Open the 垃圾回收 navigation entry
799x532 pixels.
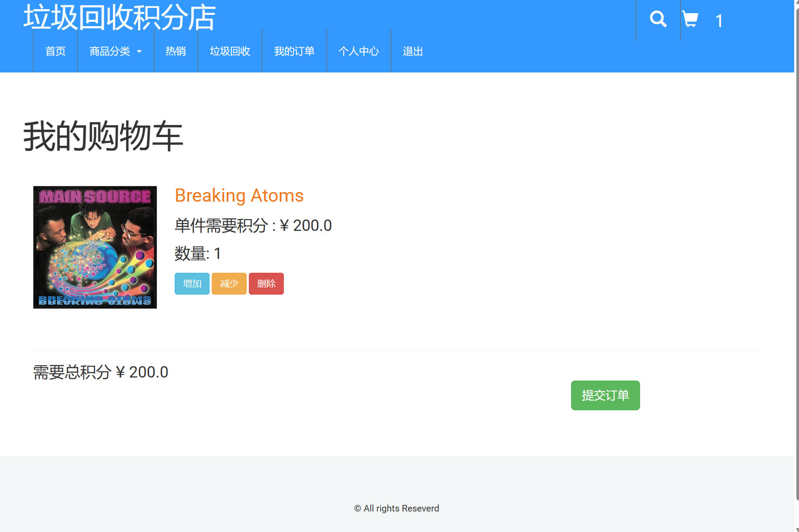coord(230,51)
